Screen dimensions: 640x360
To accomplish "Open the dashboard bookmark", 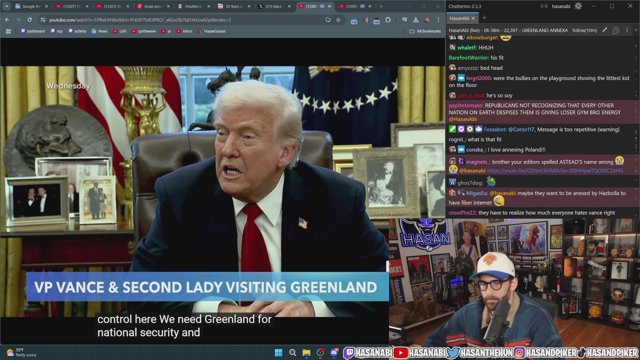I will [33, 31].
